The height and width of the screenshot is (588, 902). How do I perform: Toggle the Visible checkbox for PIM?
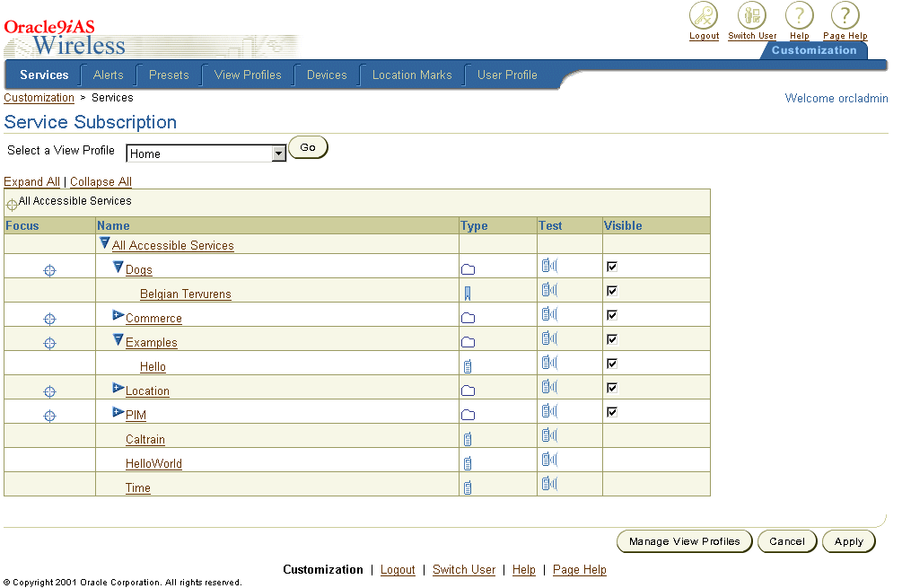(x=612, y=412)
